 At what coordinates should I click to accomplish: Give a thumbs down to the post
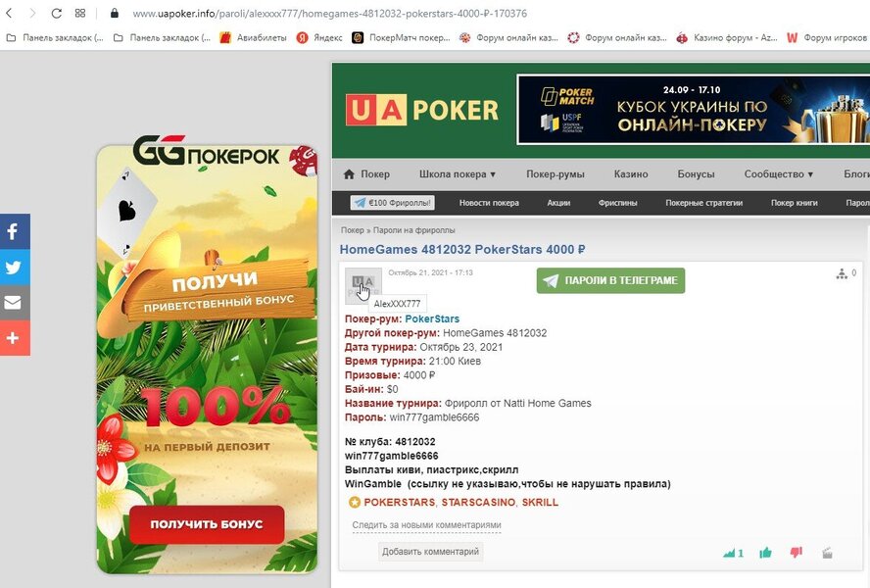click(x=796, y=553)
